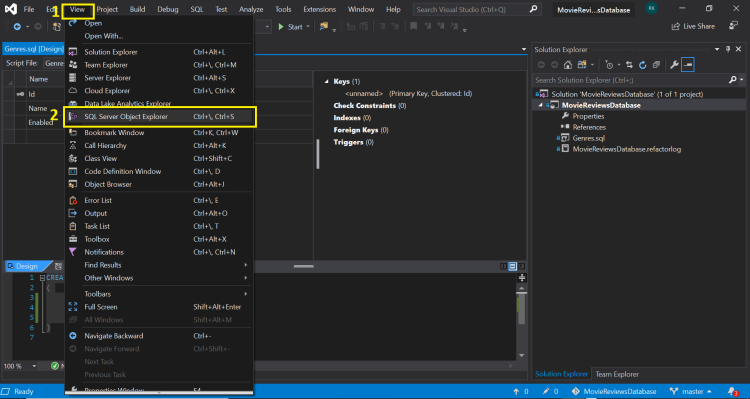The width and height of the screenshot is (750, 399).
Task: Show the Output window via menu
Action: coord(159,213)
